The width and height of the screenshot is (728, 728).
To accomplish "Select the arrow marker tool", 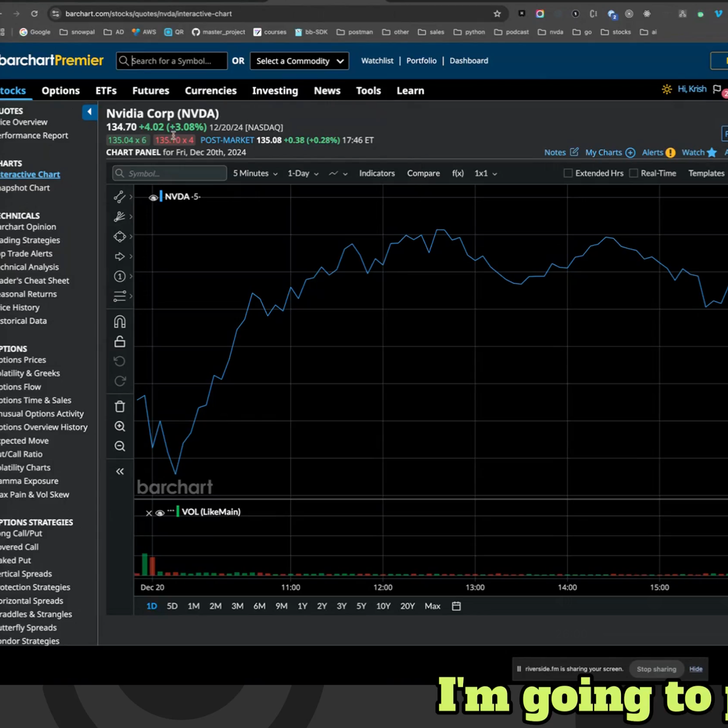I will (119, 256).
